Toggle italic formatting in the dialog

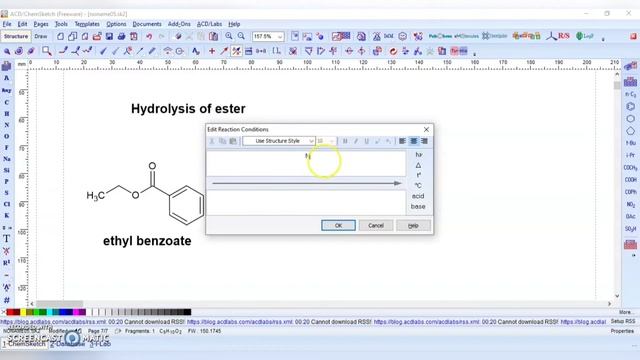coord(356,141)
